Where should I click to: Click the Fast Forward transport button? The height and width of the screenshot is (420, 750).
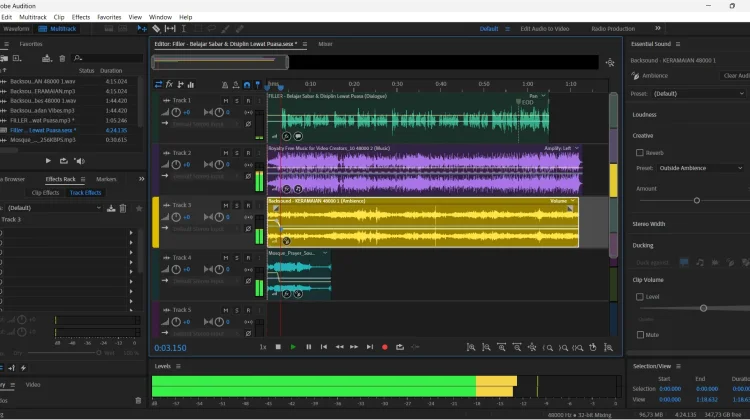354,347
